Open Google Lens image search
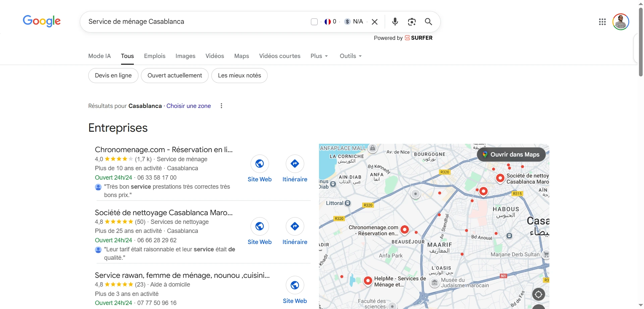The height and width of the screenshot is (309, 644). pos(412,22)
